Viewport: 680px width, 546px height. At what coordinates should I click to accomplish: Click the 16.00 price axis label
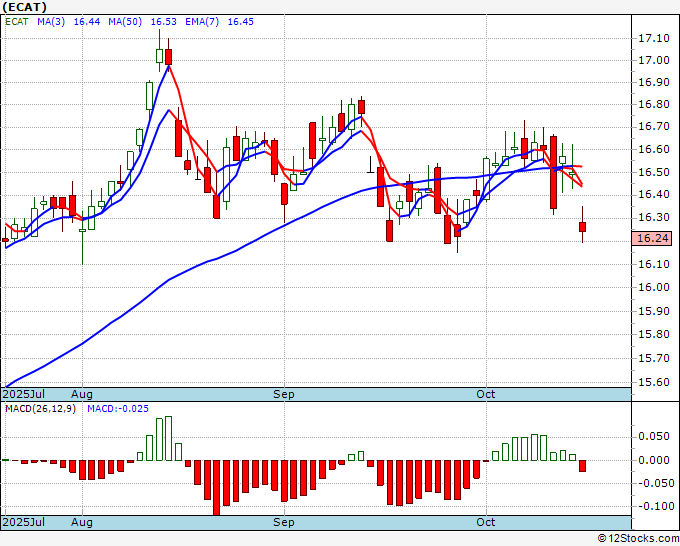[654, 287]
